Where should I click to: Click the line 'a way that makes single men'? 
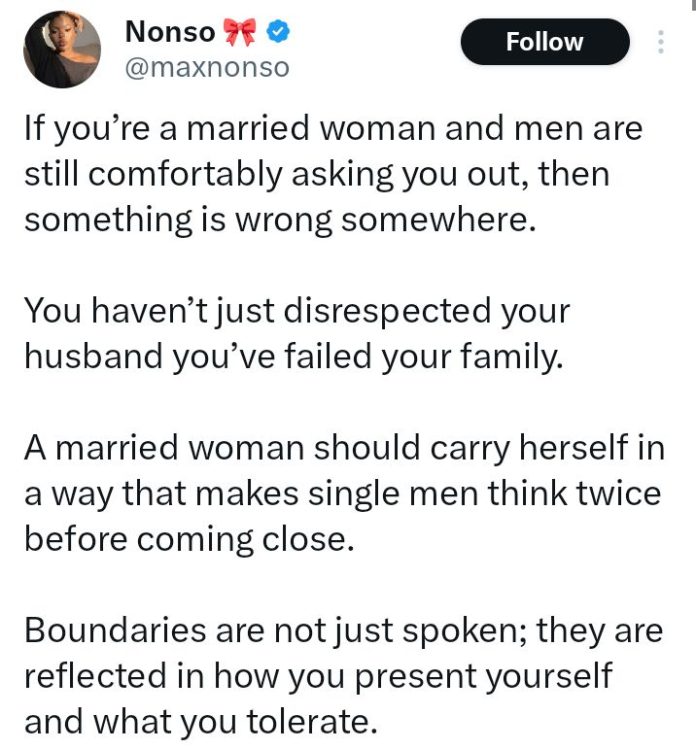tap(343, 494)
